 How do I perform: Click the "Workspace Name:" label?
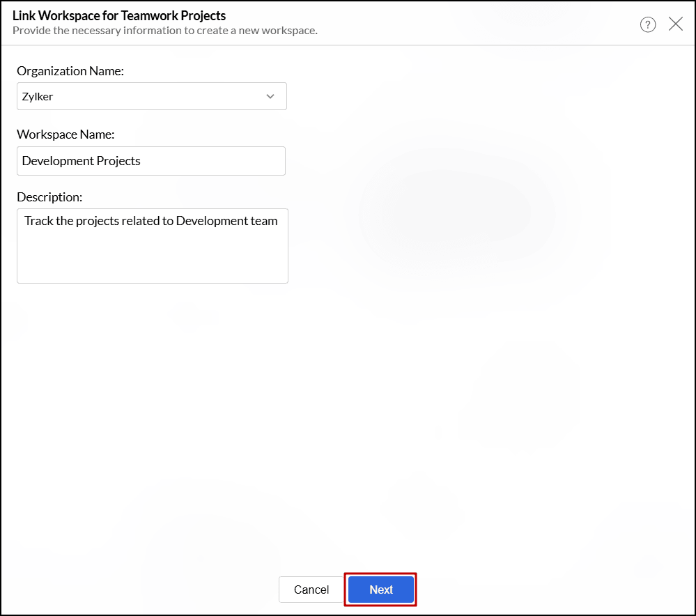pos(65,134)
